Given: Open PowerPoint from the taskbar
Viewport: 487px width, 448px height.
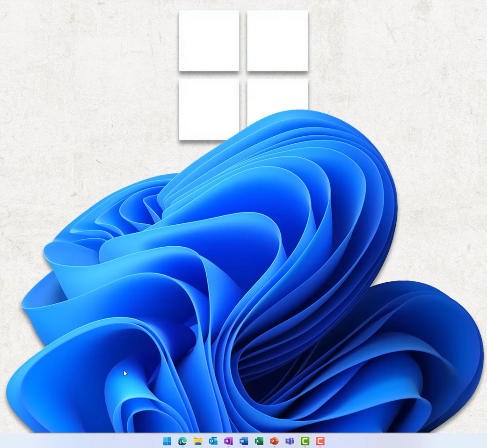Looking at the screenshot, I should tap(274, 441).
